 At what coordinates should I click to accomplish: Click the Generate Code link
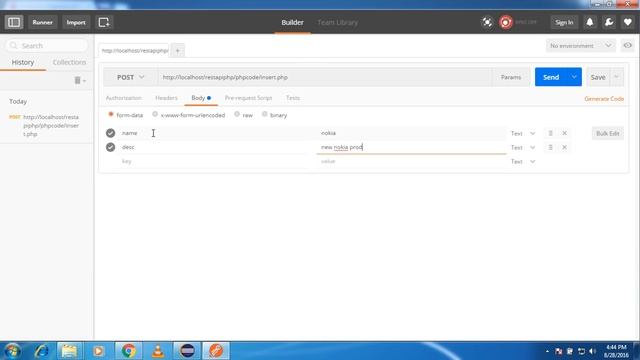604,99
